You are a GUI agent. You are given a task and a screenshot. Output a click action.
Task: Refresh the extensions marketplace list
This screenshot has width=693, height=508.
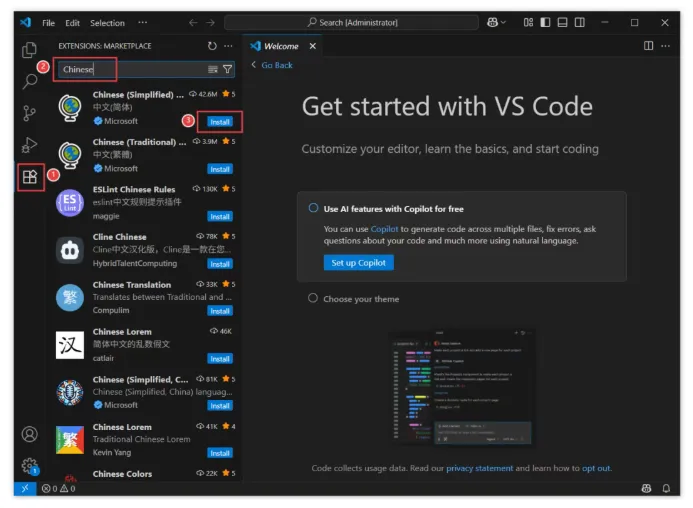212,46
